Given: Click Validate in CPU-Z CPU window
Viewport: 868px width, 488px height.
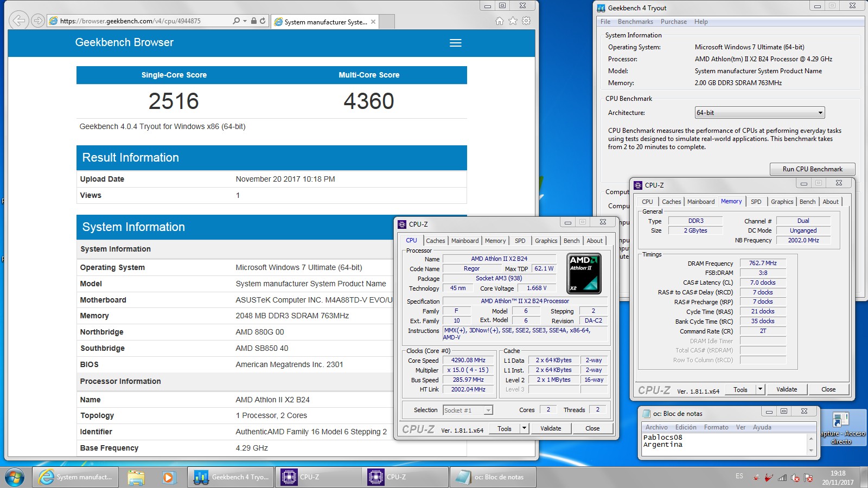Looking at the screenshot, I should pos(551,428).
